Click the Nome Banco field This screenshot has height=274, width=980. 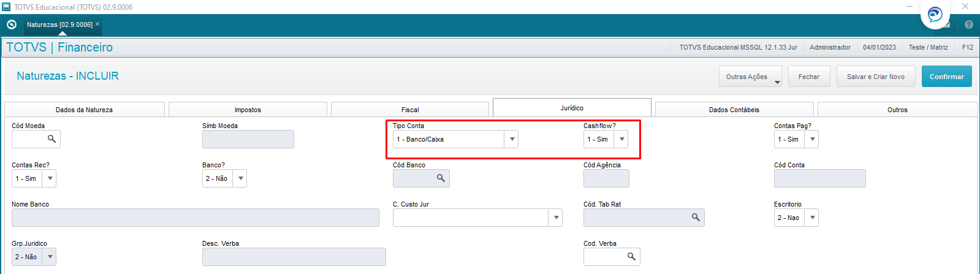click(196, 218)
